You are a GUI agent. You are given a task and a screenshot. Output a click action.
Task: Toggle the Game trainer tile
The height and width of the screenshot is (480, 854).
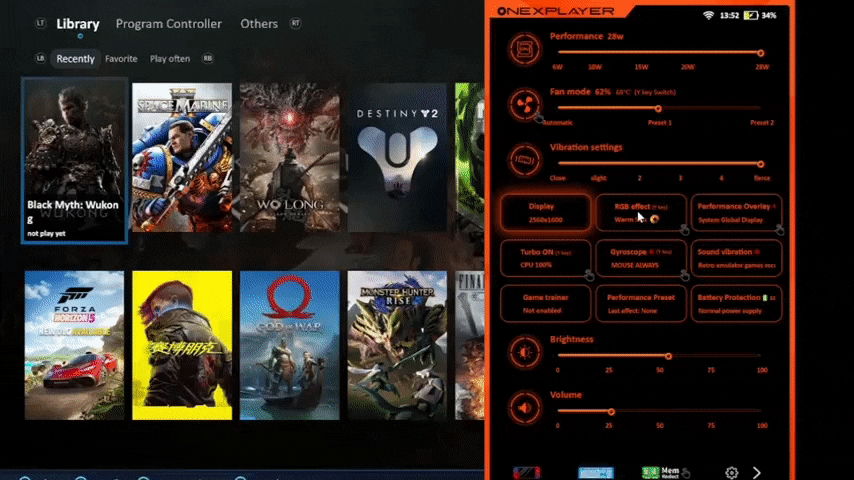(545, 303)
